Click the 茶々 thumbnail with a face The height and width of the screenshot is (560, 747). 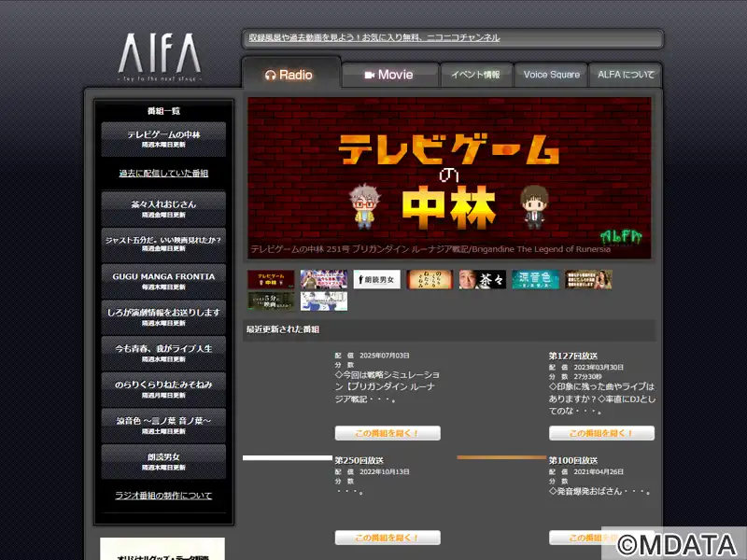(x=483, y=279)
